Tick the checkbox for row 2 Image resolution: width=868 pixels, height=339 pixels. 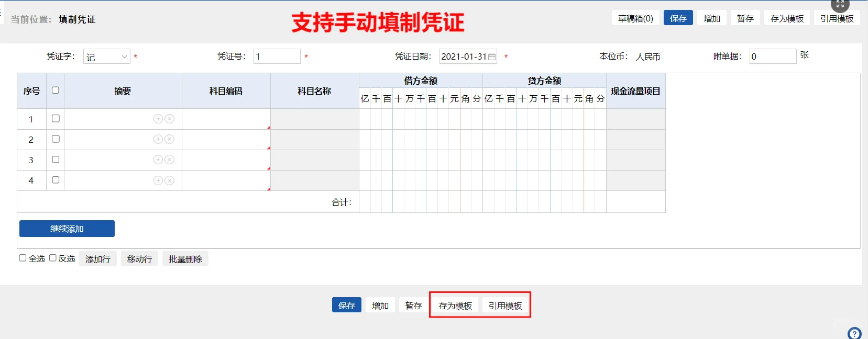pos(56,139)
